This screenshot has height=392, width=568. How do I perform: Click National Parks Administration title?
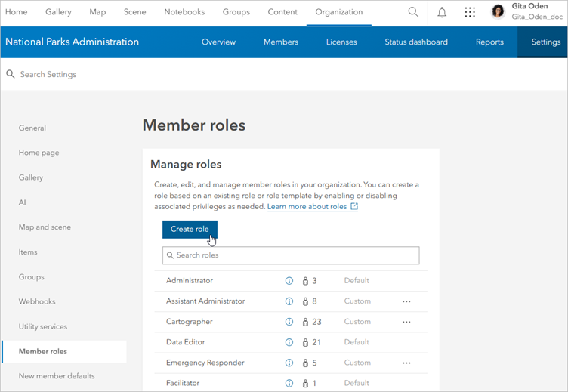pos(72,42)
